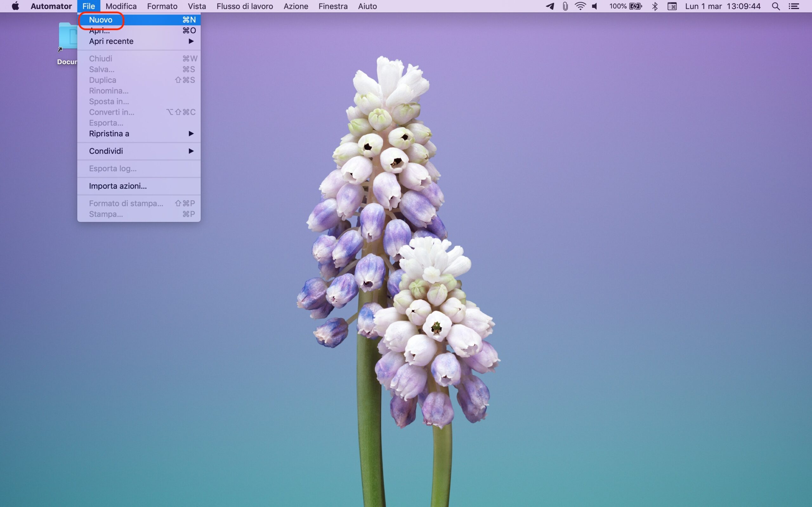The height and width of the screenshot is (507, 812).
Task: Click the Spotlight search magnifier icon
Action: point(776,6)
